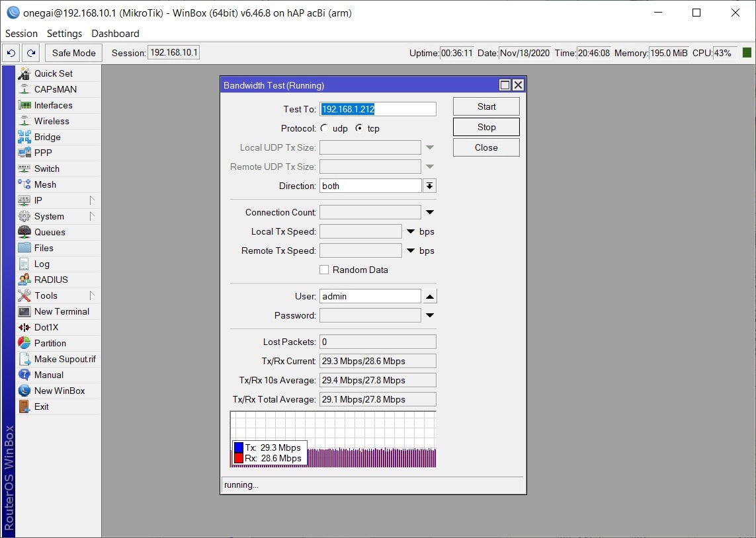Click the Tx/Rx Total Average value
756x538 pixels.
378,399
